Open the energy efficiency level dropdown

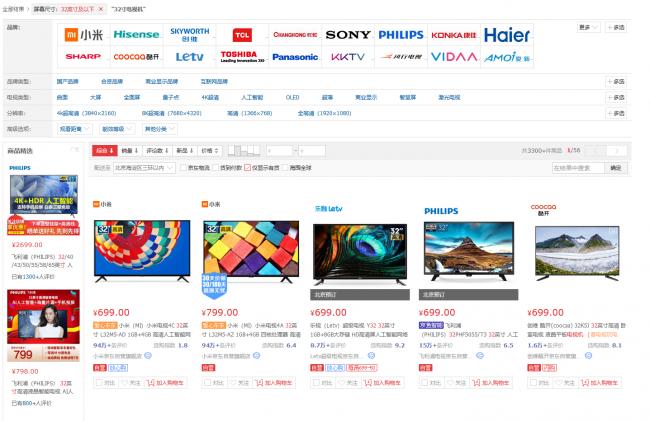pos(117,129)
